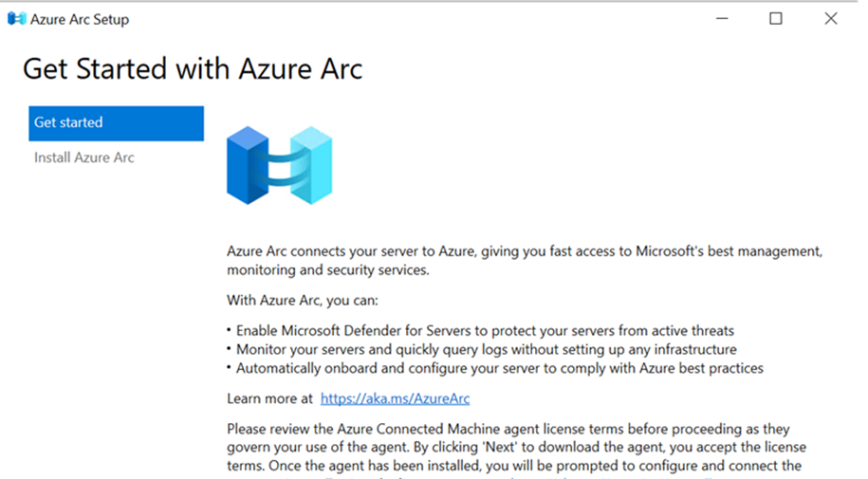
Task: Maximize the Azure Arc Setup window
Action: (x=776, y=19)
